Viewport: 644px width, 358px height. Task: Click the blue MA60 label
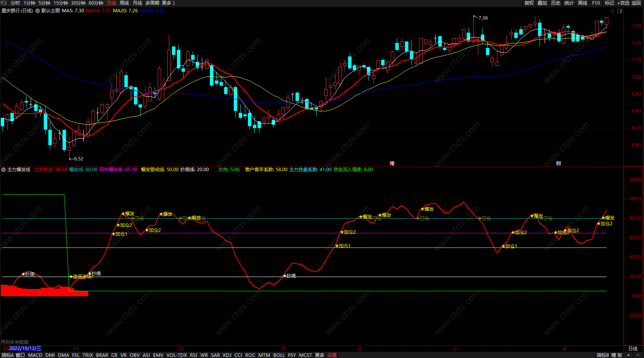point(152,11)
